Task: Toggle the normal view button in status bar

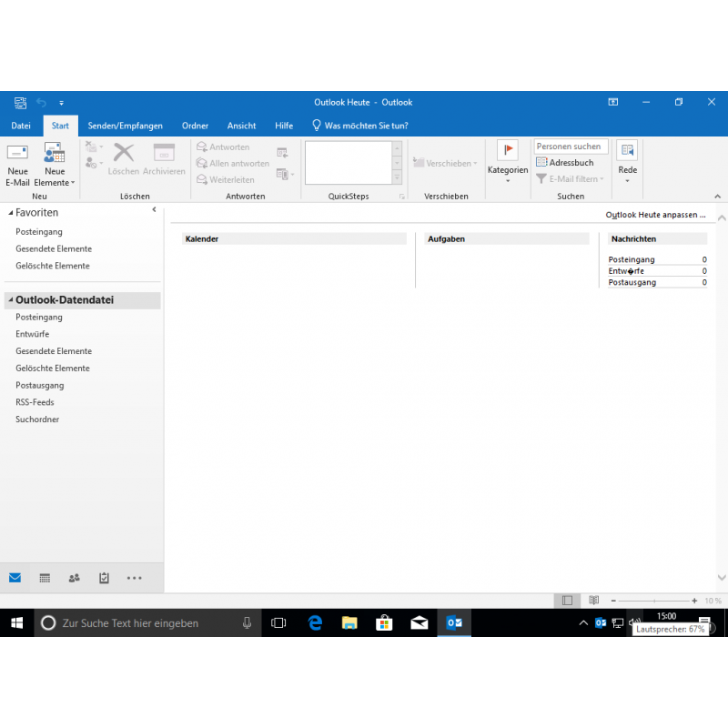Action: pos(568,601)
